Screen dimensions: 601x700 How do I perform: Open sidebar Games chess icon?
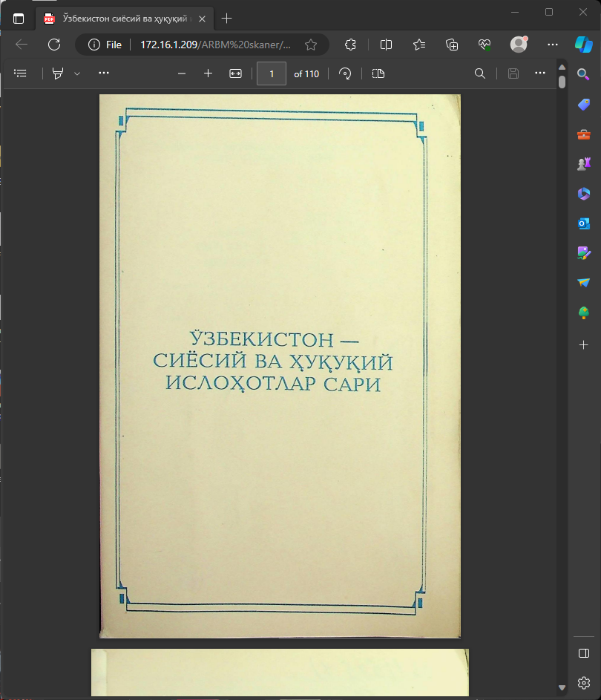click(584, 164)
